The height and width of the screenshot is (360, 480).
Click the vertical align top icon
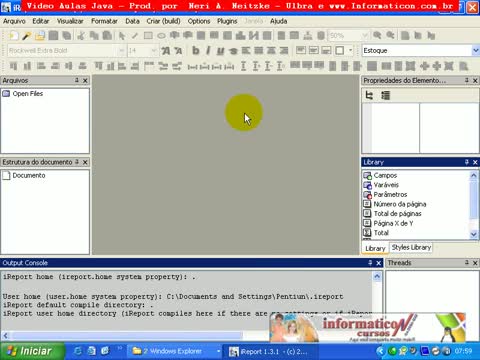click(301, 51)
